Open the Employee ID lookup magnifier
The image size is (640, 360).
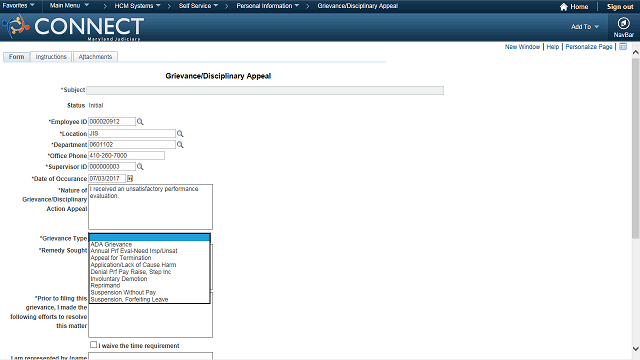point(140,122)
